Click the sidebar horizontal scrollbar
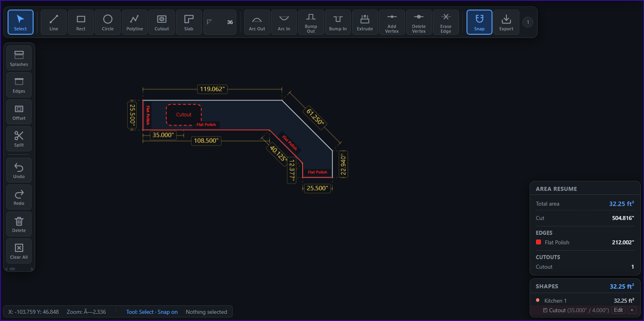This screenshot has width=644, height=321. (x=19, y=269)
